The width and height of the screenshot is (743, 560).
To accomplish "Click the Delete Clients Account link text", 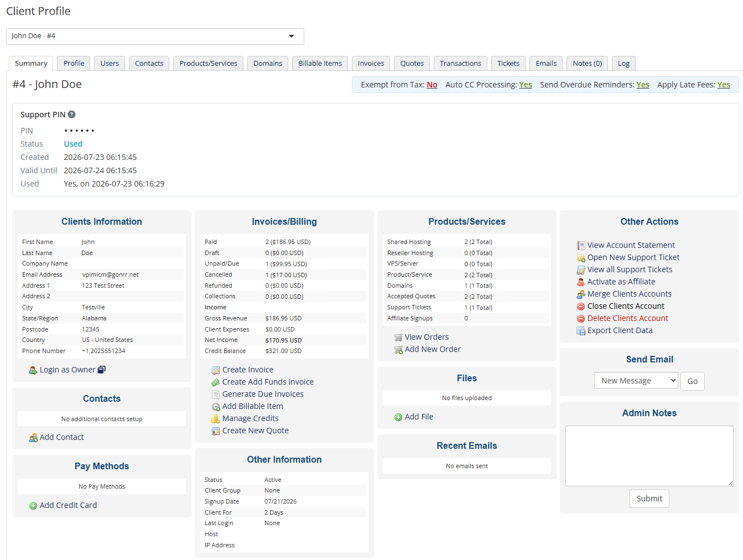I will 628,319.
